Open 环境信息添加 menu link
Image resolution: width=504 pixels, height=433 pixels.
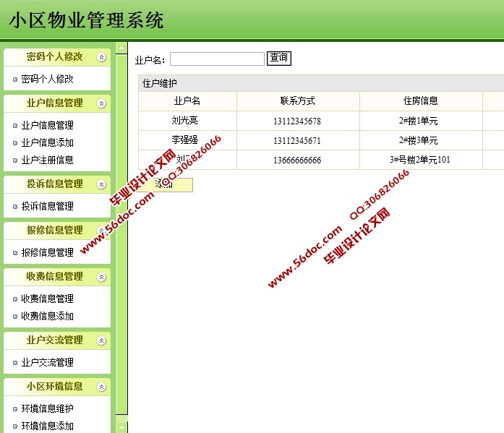point(47,426)
